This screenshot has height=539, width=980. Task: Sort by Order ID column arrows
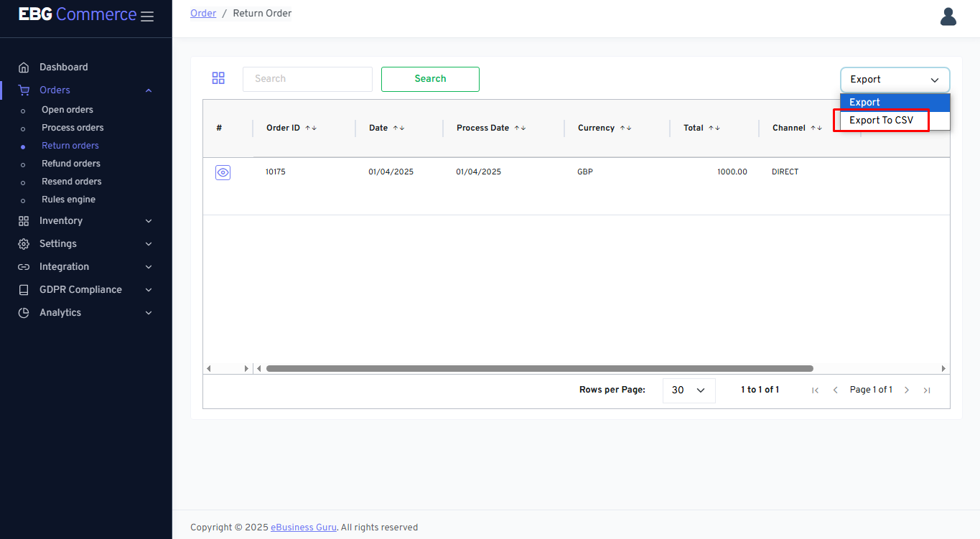coord(311,128)
